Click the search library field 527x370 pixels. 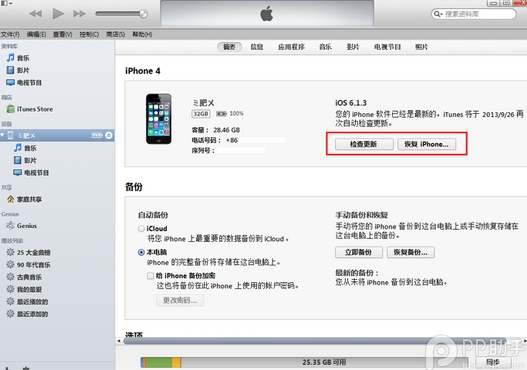pos(474,14)
